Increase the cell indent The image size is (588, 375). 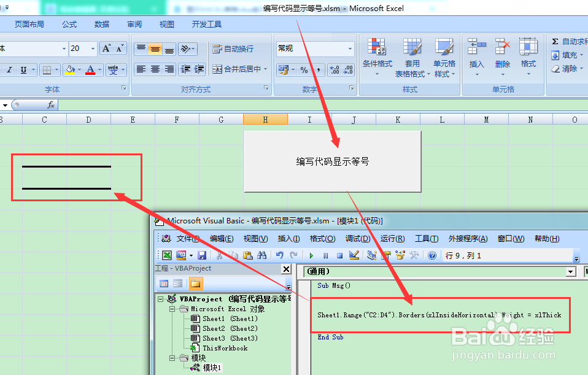pos(199,69)
